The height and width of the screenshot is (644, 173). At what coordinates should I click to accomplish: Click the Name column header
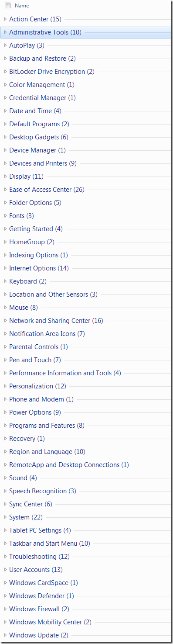22,6
